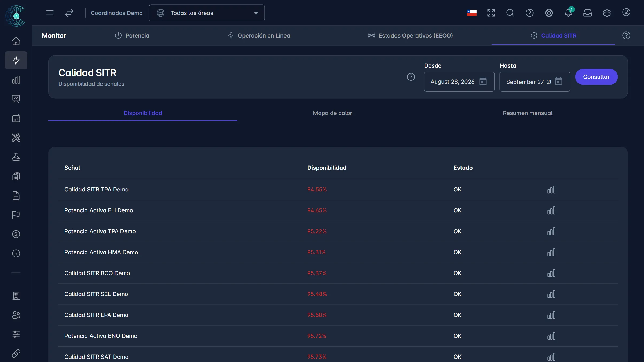Image resolution: width=644 pixels, height=362 pixels.
Task: Click the swap arrows icon
Action: pyautogui.click(x=69, y=13)
